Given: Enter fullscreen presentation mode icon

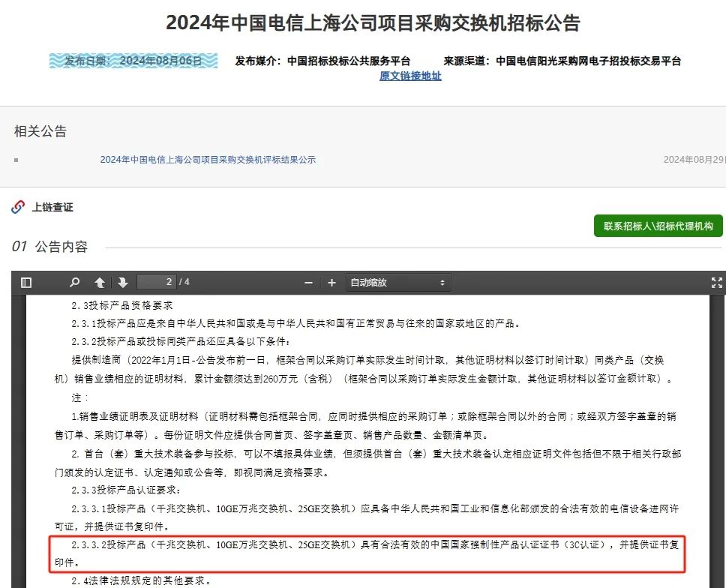Looking at the screenshot, I should 717,283.
